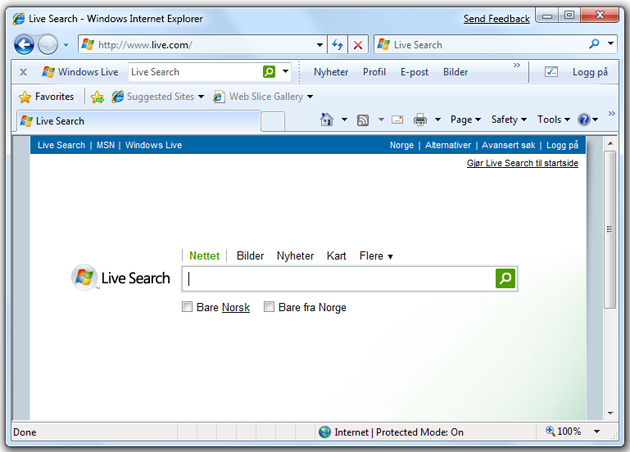Show more Windows Live toolbar buttons chevron
This screenshot has height=452, width=630.
517,65
